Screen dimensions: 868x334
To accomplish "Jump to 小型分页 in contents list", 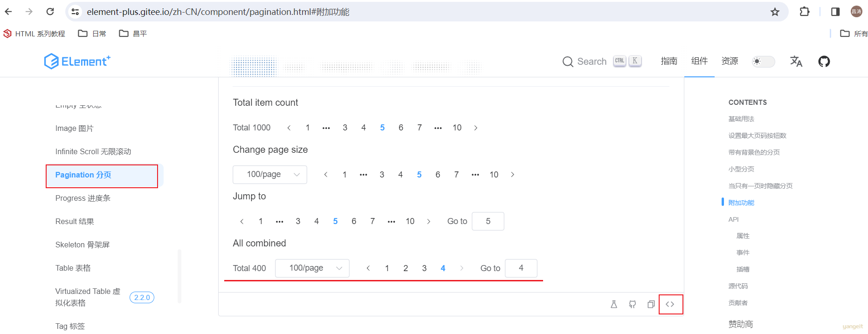I will click(x=741, y=169).
